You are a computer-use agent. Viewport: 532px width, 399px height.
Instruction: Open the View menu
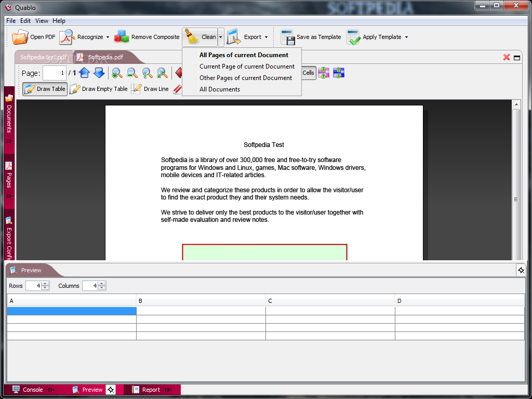click(42, 21)
